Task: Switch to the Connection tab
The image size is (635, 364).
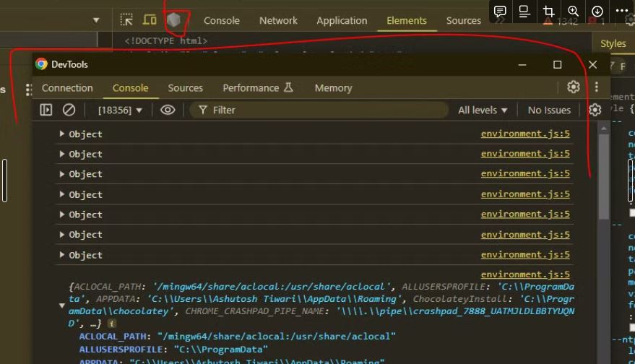Action: click(67, 87)
